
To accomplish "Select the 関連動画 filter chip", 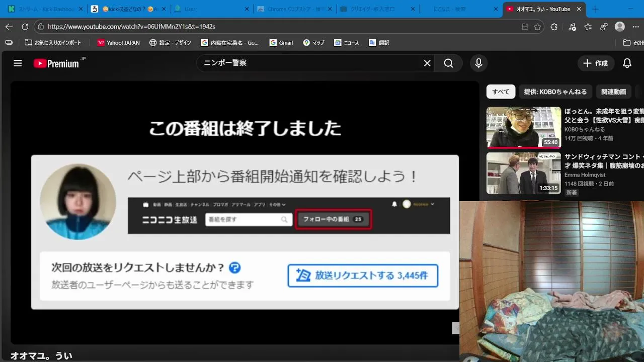I will point(613,92).
